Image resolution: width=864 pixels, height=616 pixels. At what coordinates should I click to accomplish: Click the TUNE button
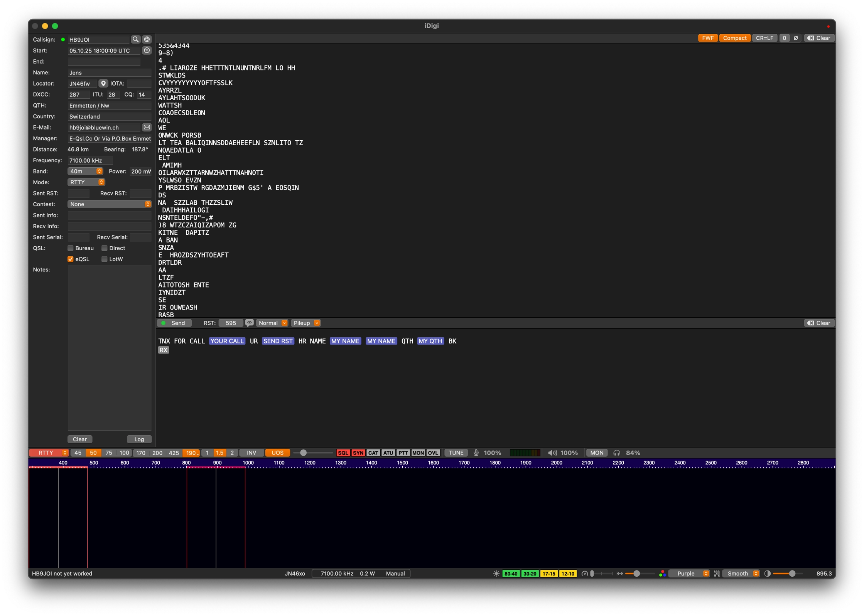456,453
